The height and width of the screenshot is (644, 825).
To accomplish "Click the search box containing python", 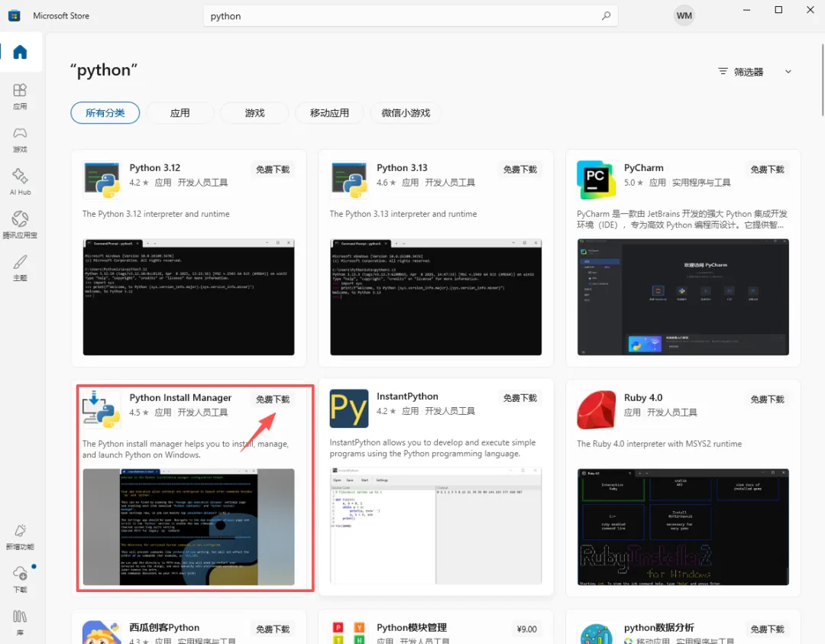I will point(410,16).
